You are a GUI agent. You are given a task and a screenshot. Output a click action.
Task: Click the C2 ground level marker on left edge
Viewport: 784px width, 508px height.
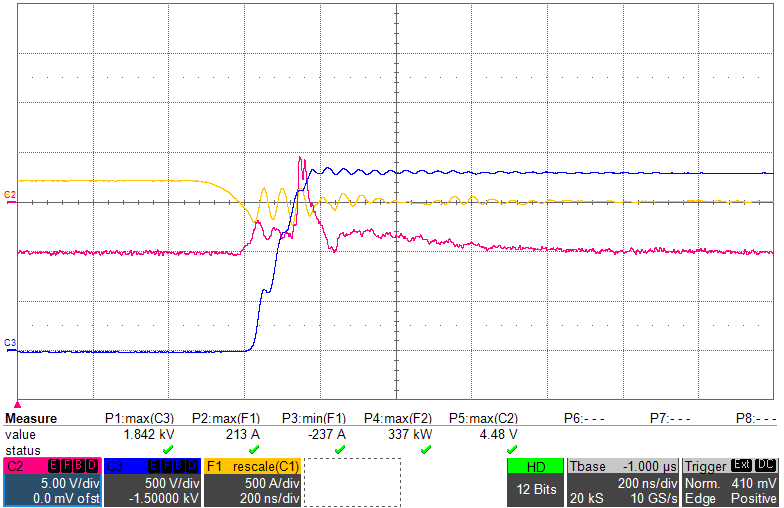click(x=10, y=194)
